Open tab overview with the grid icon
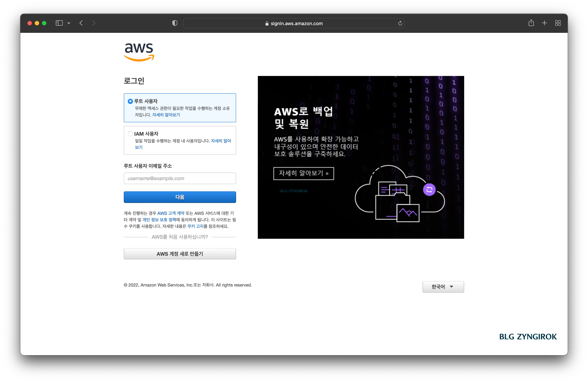 click(558, 23)
